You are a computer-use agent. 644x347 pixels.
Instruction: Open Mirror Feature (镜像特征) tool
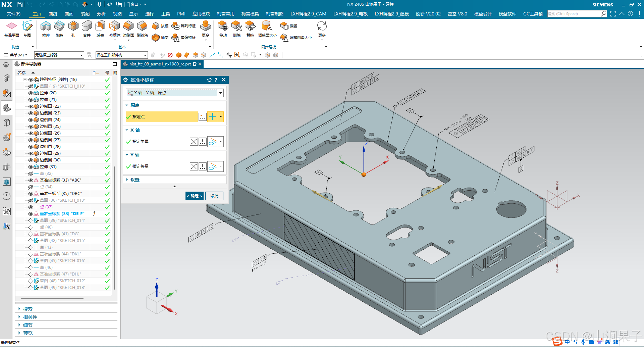[183, 38]
